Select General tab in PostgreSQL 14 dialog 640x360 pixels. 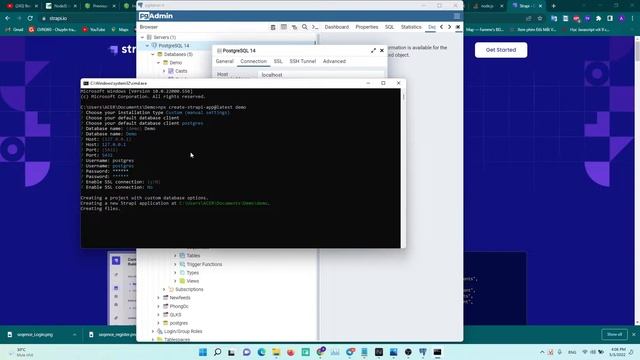pyautogui.click(x=224, y=61)
